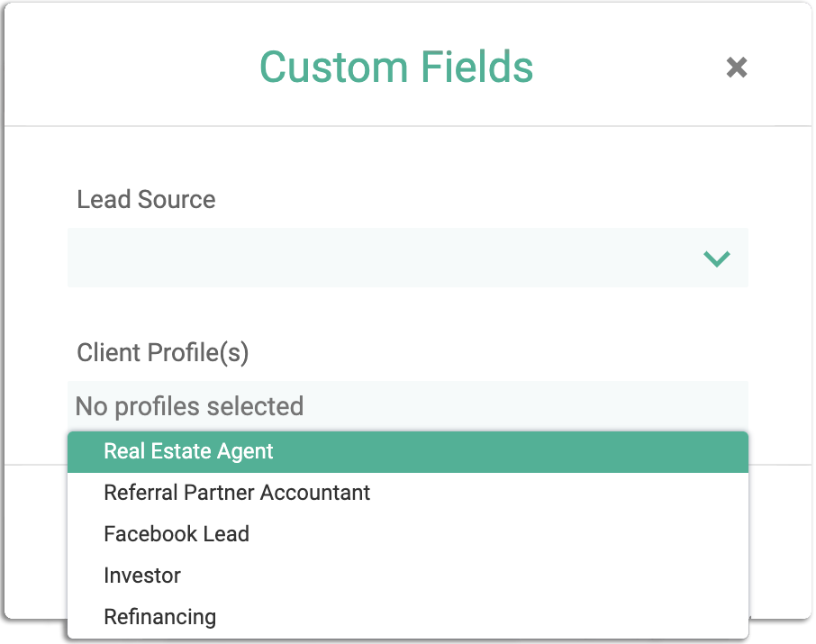This screenshot has width=816, height=644.
Task: Choose the highlighted Real Estate Agent entry
Action: pyautogui.click(x=408, y=452)
